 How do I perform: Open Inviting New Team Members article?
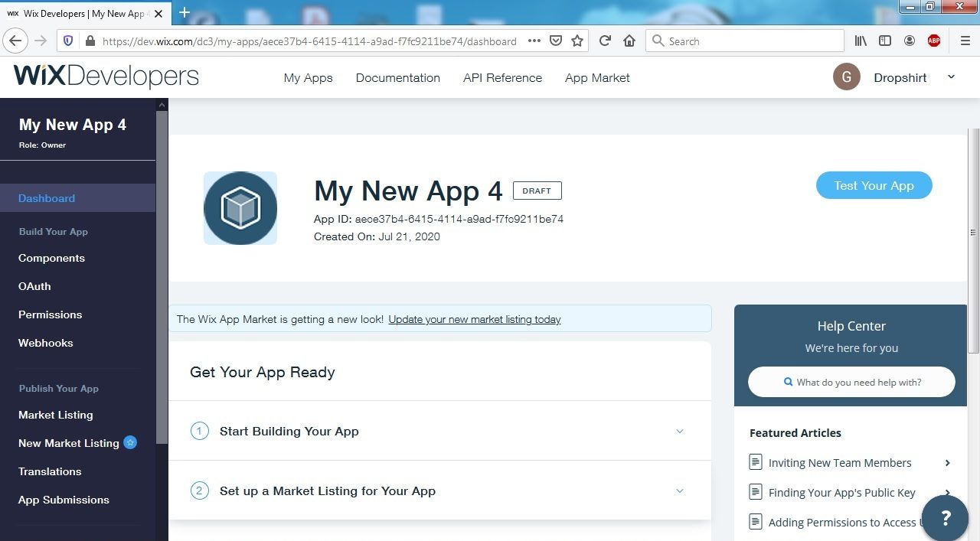840,462
